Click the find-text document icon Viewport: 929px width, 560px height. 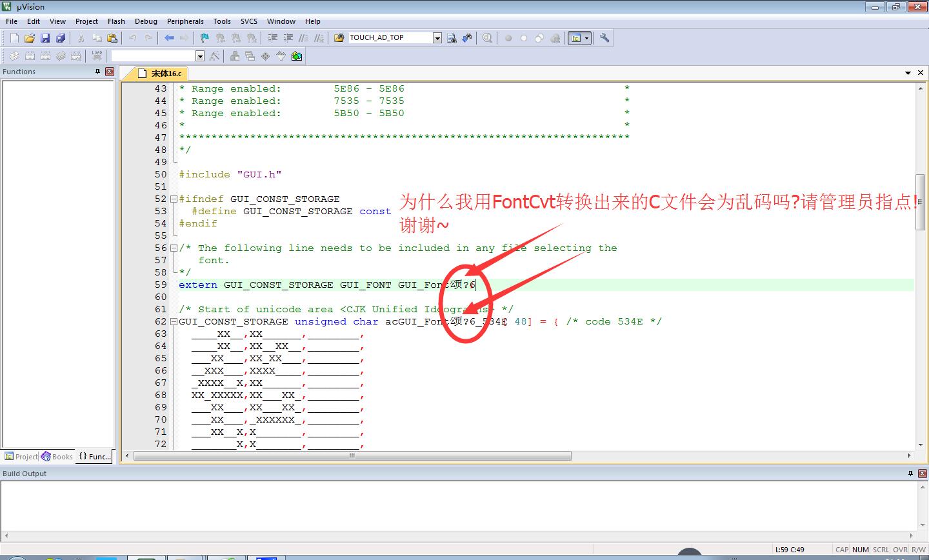pyautogui.click(x=452, y=38)
